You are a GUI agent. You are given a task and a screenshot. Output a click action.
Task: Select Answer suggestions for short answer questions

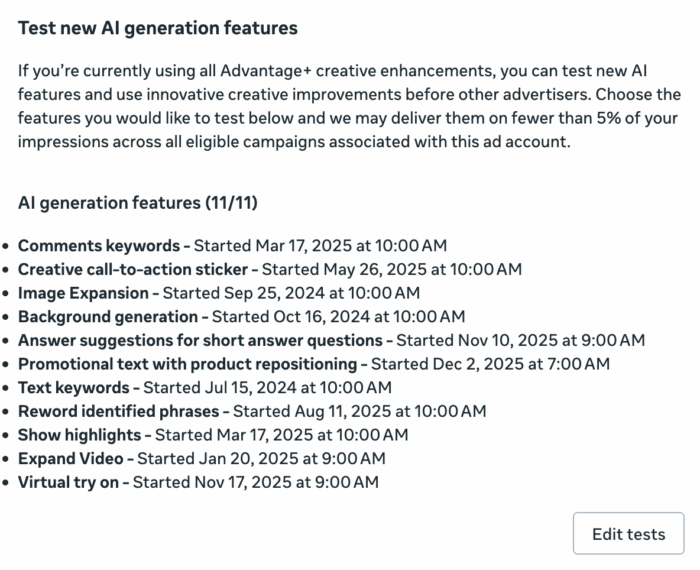[x=201, y=340]
